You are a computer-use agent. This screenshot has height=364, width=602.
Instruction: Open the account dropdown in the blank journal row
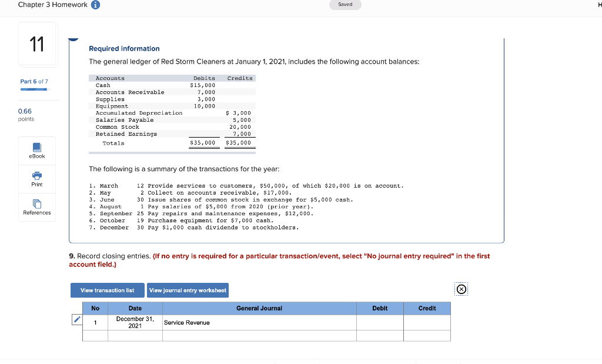(x=259, y=336)
